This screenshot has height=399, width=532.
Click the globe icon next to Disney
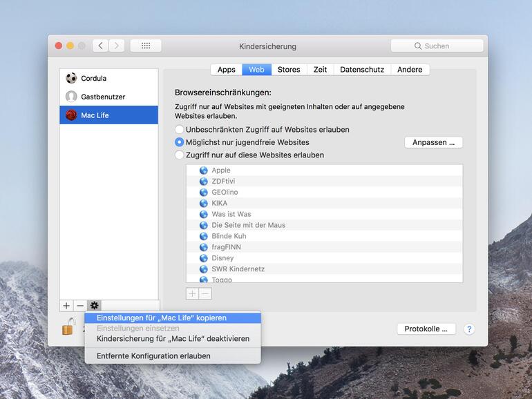[x=204, y=258]
